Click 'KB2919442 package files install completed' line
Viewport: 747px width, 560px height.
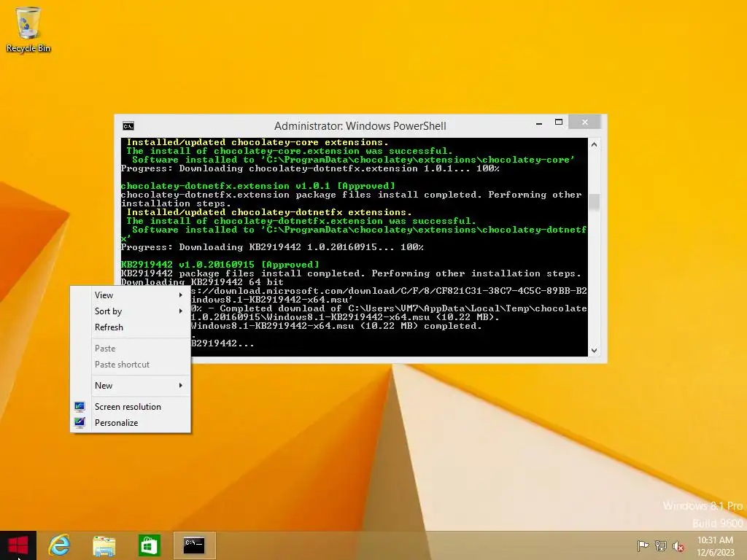pos(351,273)
